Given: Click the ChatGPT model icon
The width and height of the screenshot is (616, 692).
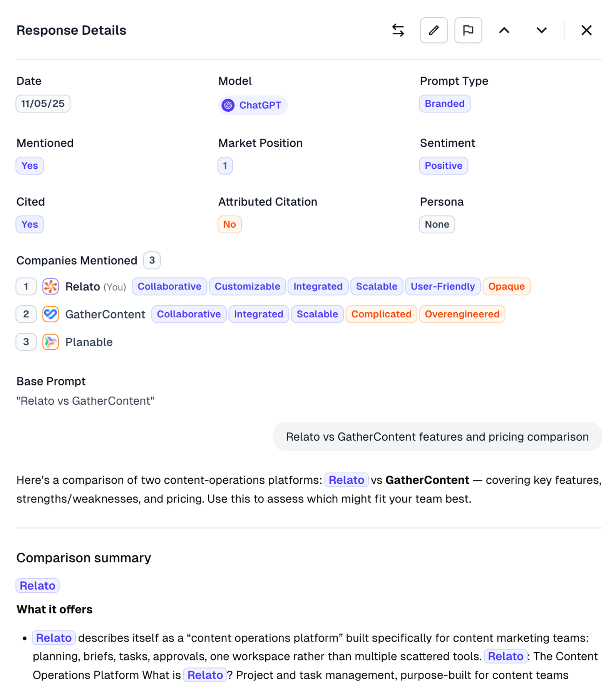Looking at the screenshot, I should 229,105.
